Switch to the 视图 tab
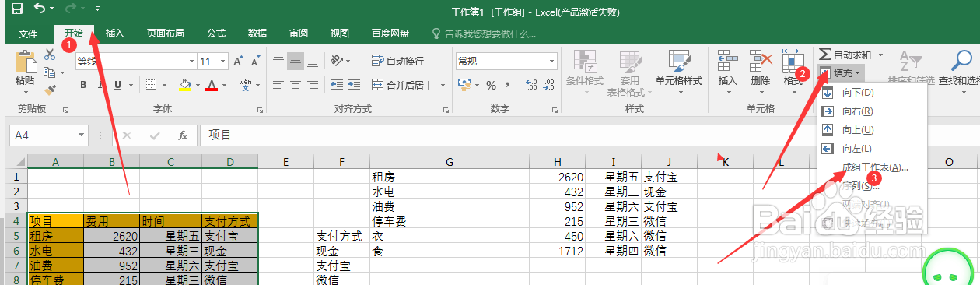 click(340, 33)
